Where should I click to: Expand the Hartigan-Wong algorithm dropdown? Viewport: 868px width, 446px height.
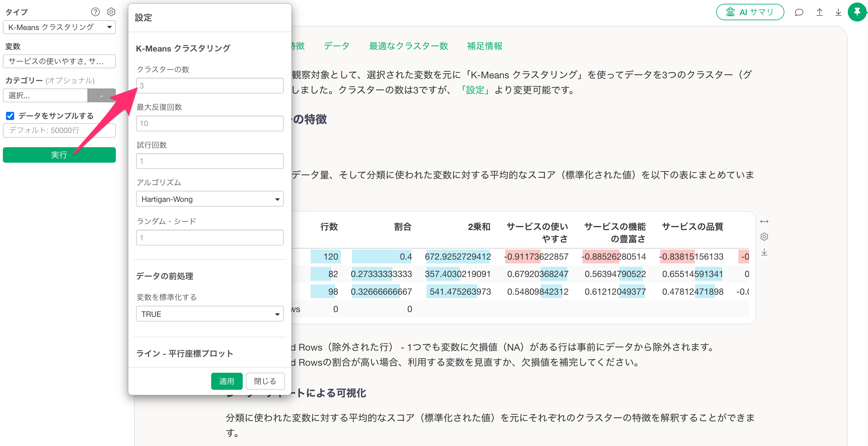pyautogui.click(x=210, y=199)
